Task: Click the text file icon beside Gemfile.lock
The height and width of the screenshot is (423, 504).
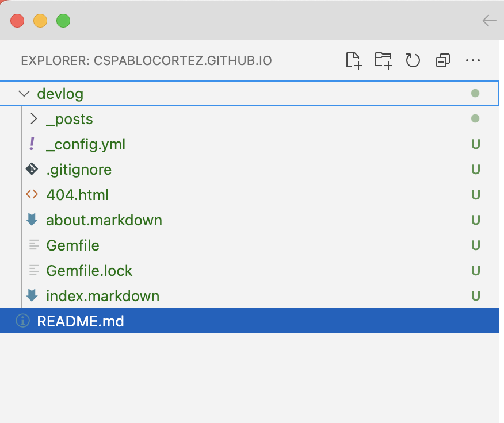Action: click(x=34, y=271)
